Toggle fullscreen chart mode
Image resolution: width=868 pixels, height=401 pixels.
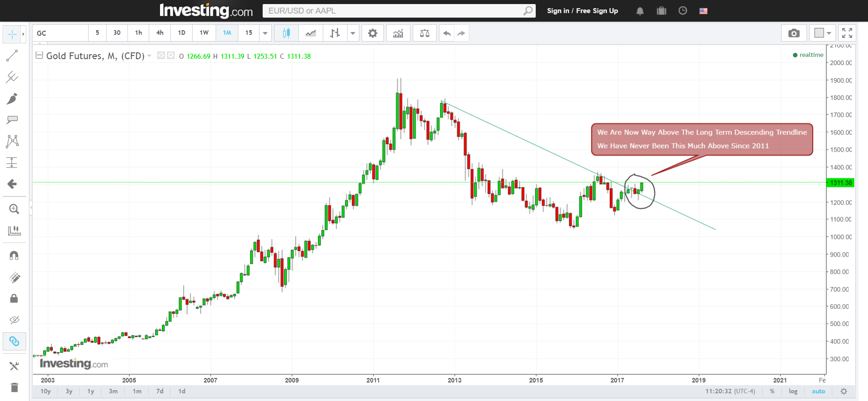(x=847, y=33)
